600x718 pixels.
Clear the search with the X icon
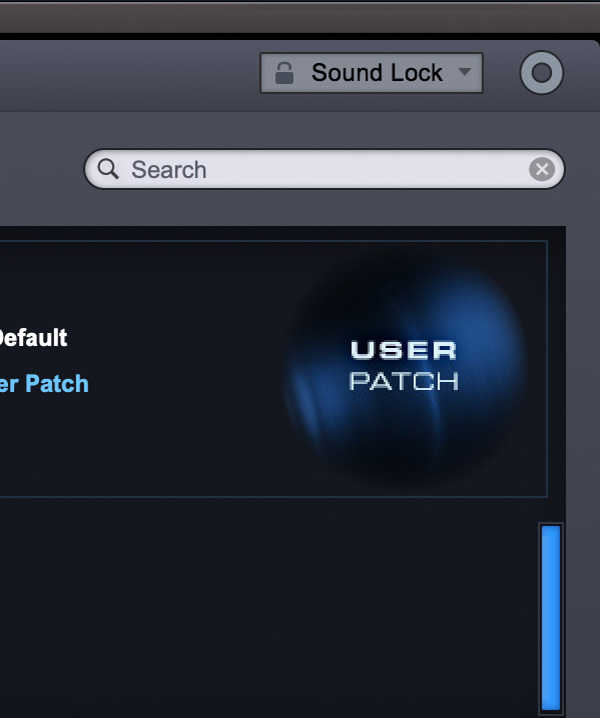pos(542,169)
